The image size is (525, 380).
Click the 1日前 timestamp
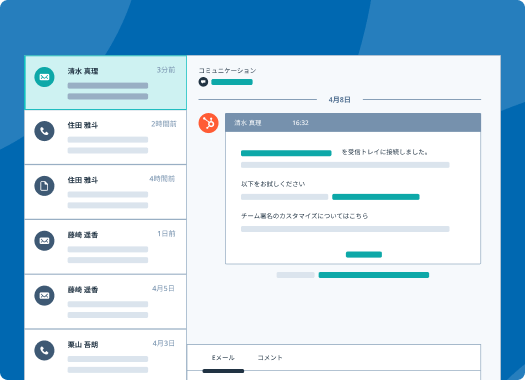pyautogui.click(x=166, y=234)
